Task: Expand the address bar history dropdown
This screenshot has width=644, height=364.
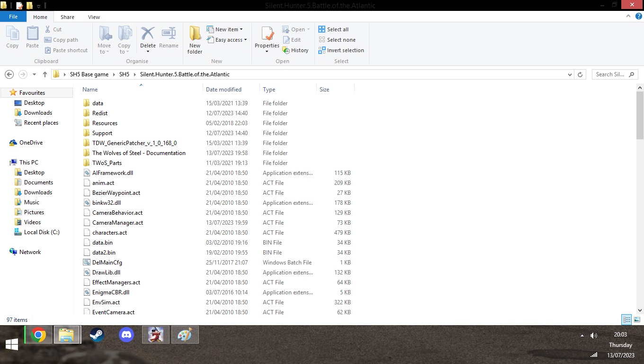Action: tap(570, 74)
